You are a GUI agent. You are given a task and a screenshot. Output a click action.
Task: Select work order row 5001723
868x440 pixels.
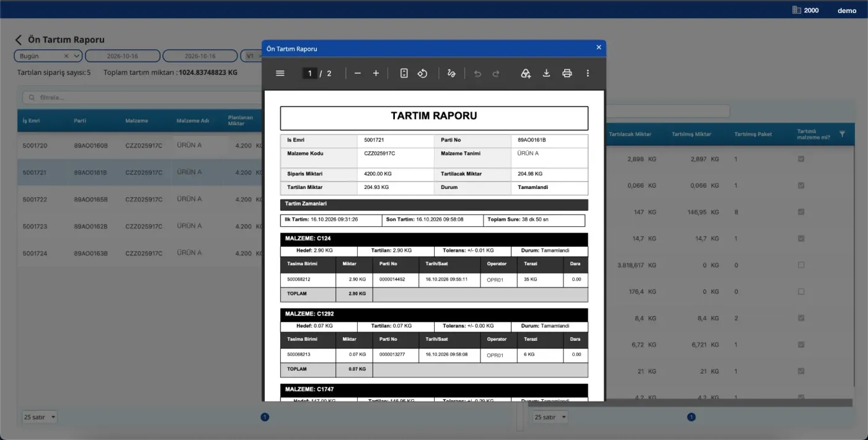click(x=139, y=226)
